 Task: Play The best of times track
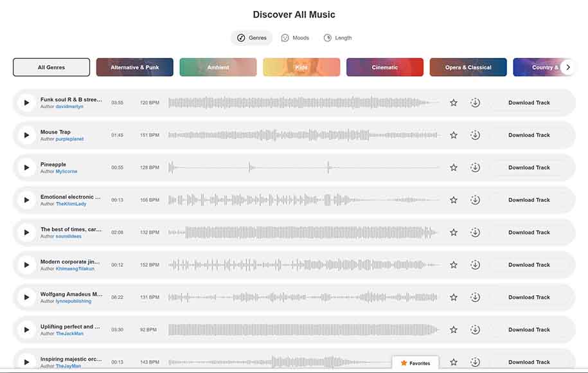26,232
